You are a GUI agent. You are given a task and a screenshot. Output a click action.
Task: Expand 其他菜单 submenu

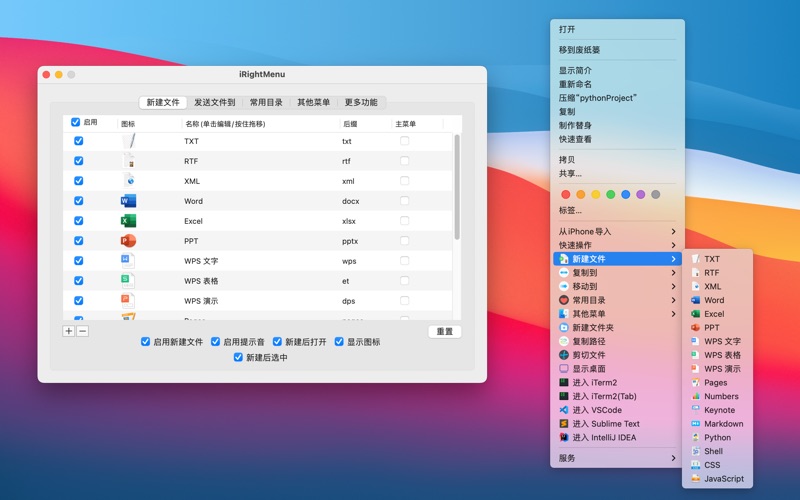pyautogui.click(x=617, y=314)
